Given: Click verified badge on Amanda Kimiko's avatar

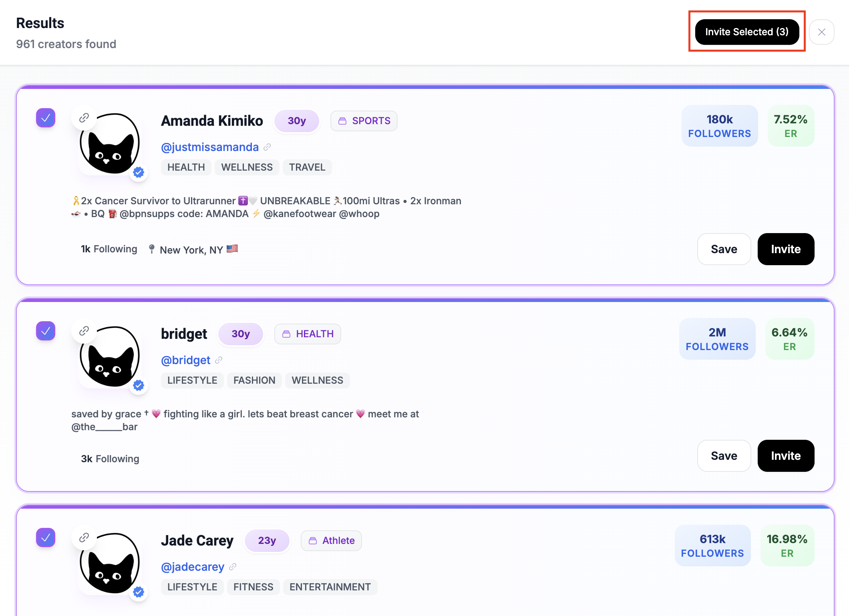Looking at the screenshot, I should 139,173.
